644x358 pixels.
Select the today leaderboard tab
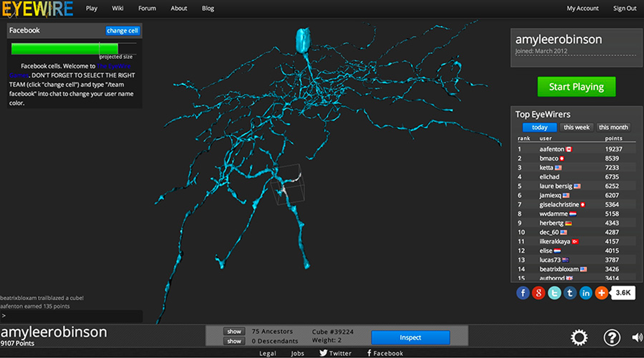(540, 127)
